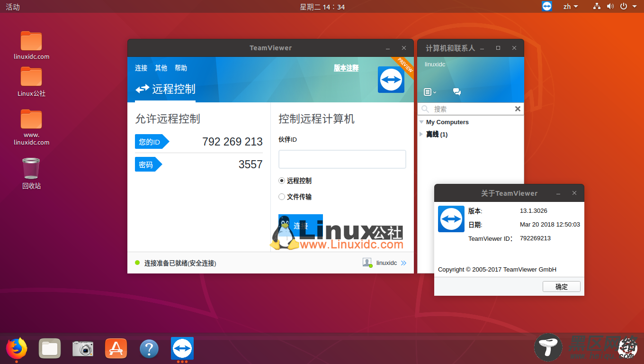Click the 确定 button in About dialog

pyautogui.click(x=562, y=287)
